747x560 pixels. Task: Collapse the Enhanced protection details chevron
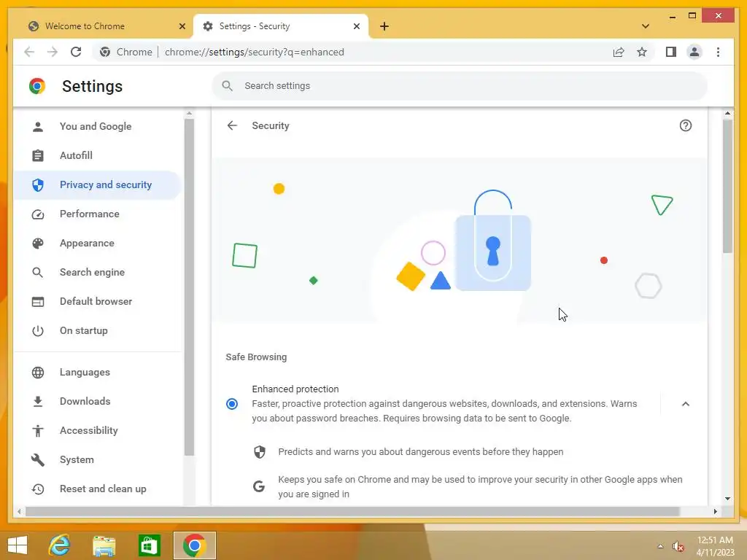685,404
